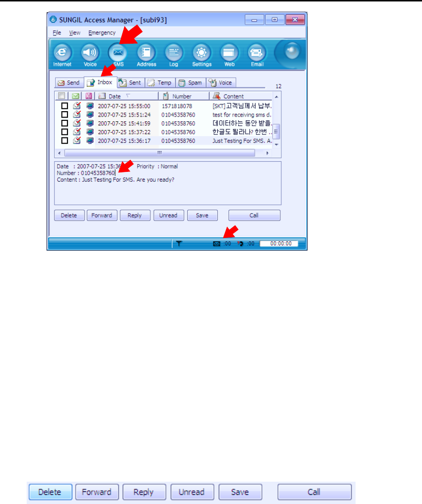The height and width of the screenshot is (504, 422).
Task: Click the enlarged Delete button at the page bottom
Action: tap(50, 492)
